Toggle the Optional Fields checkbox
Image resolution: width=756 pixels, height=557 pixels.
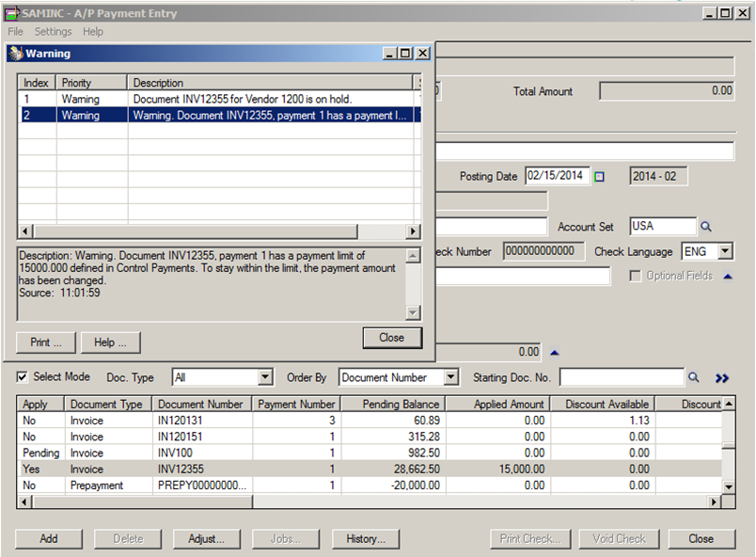point(636,277)
